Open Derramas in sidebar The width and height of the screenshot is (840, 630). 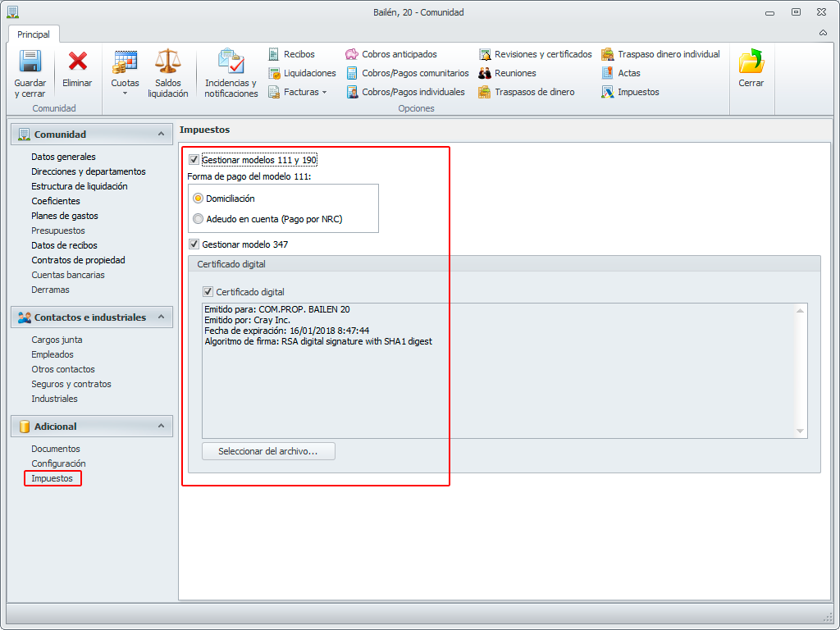click(x=50, y=290)
